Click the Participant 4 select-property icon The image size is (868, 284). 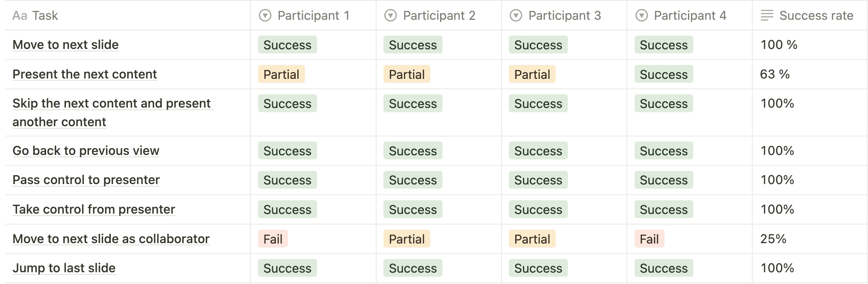pos(641,16)
